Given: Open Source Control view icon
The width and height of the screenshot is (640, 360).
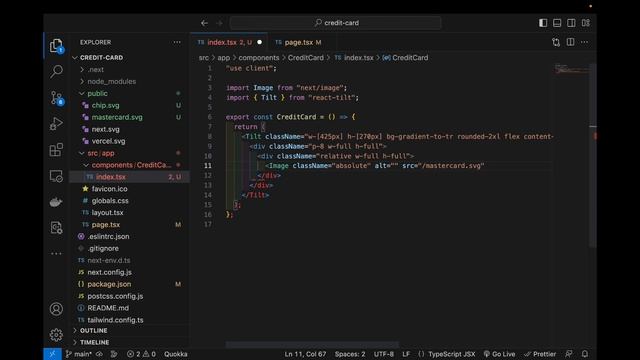Looking at the screenshot, I should (56, 98).
